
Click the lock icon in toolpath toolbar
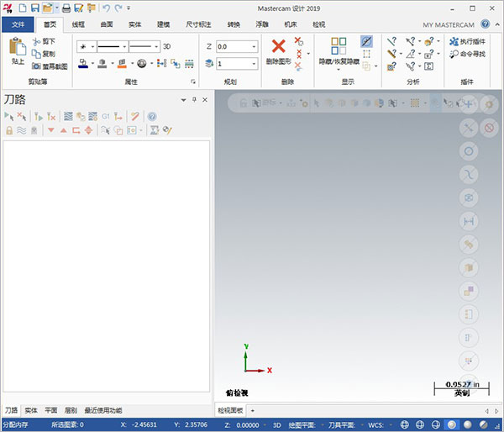9,130
